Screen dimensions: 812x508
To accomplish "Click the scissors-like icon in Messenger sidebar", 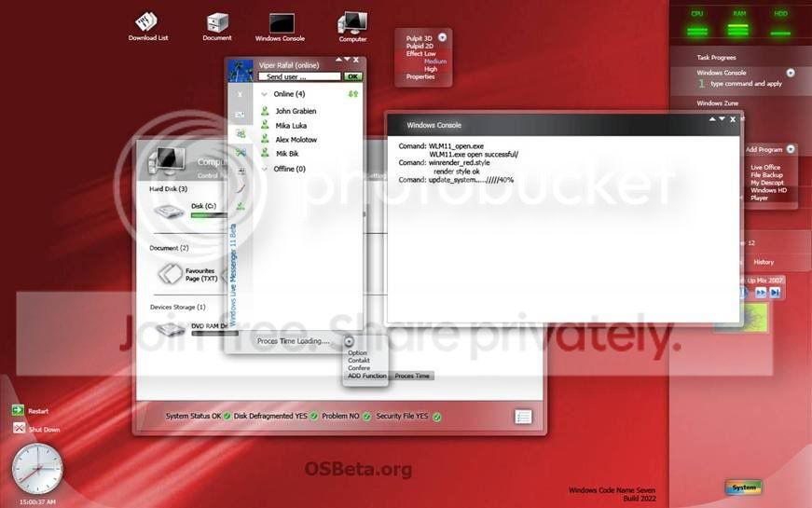I will click(x=241, y=152).
